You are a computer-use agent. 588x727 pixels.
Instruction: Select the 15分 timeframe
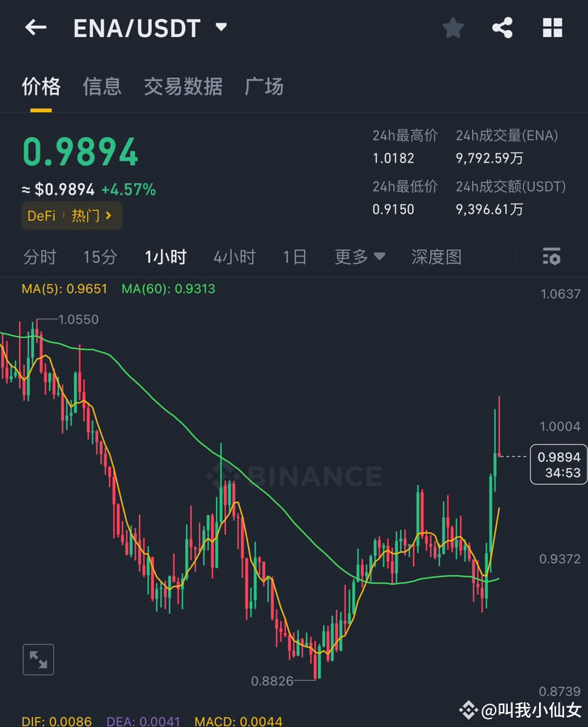(99, 257)
